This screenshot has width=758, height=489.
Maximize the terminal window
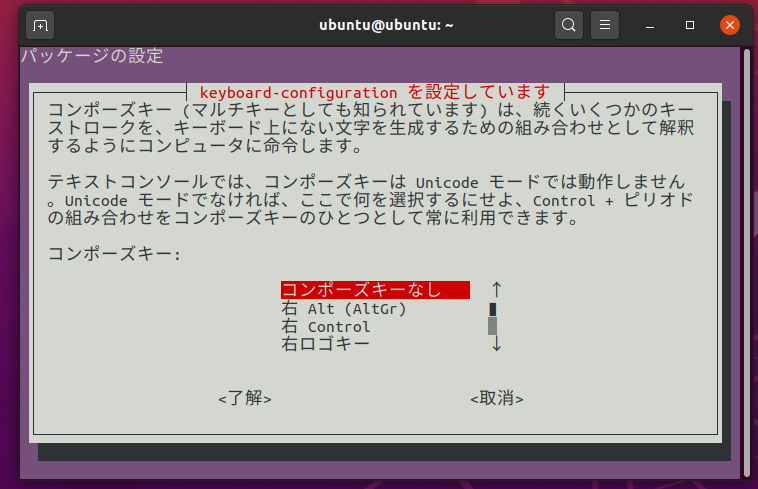(690, 25)
